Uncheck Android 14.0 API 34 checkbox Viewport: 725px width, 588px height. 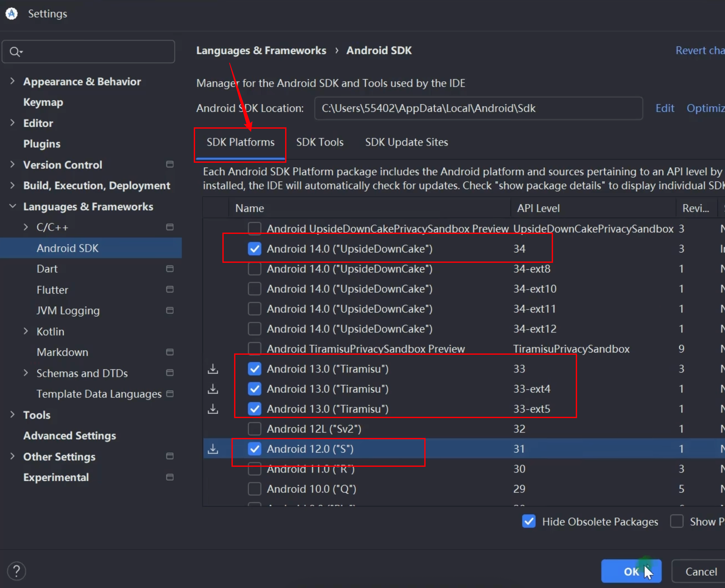click(x=255, y=249)
